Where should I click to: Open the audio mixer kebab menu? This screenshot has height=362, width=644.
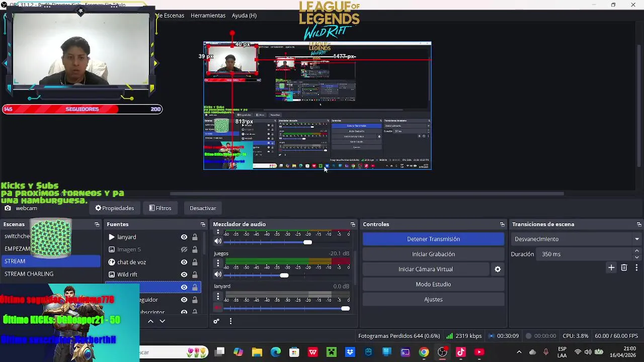230,321
